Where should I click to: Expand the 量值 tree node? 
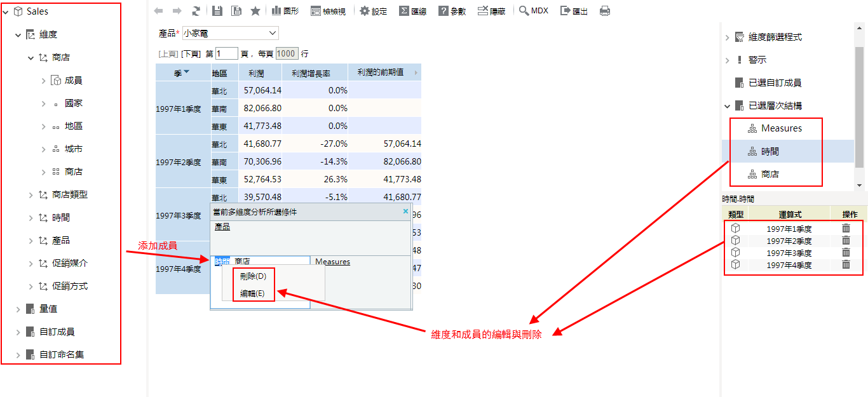tap(18, 309)
